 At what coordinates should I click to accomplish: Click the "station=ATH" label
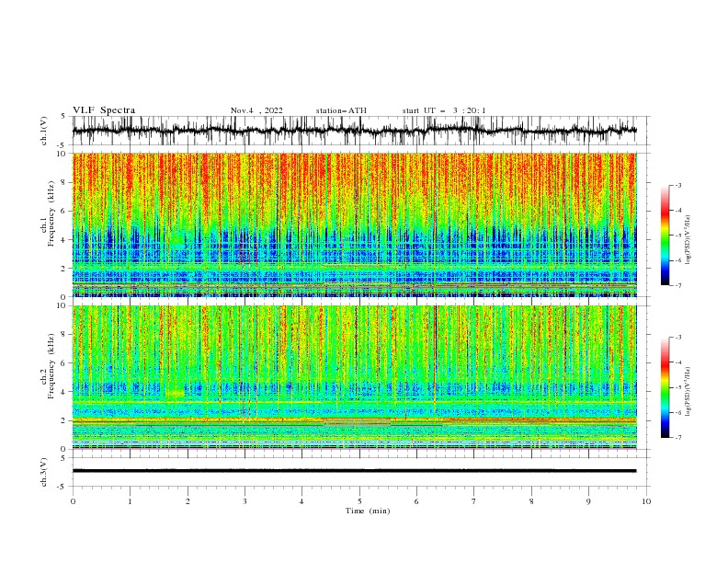click(x=341, y=110)
